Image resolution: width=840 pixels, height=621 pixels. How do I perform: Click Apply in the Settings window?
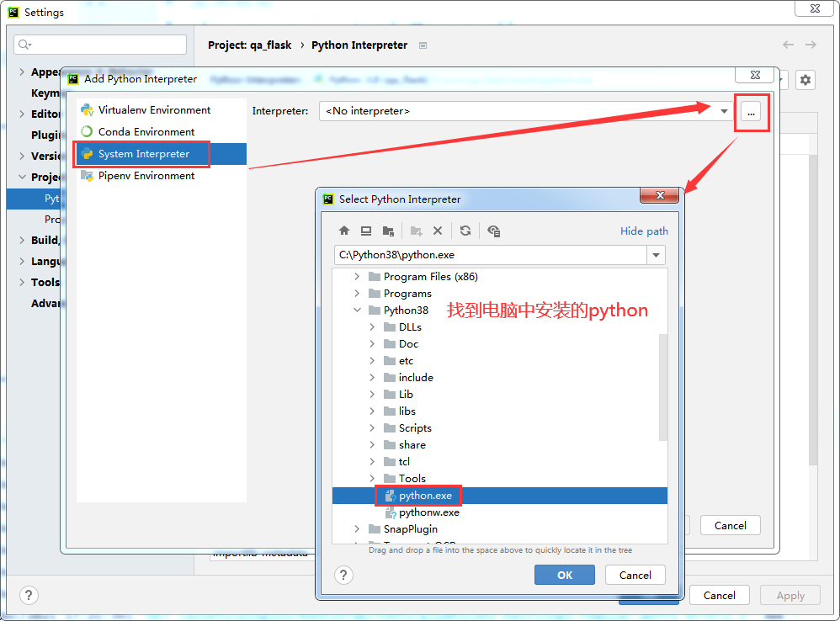click(790, 595)
